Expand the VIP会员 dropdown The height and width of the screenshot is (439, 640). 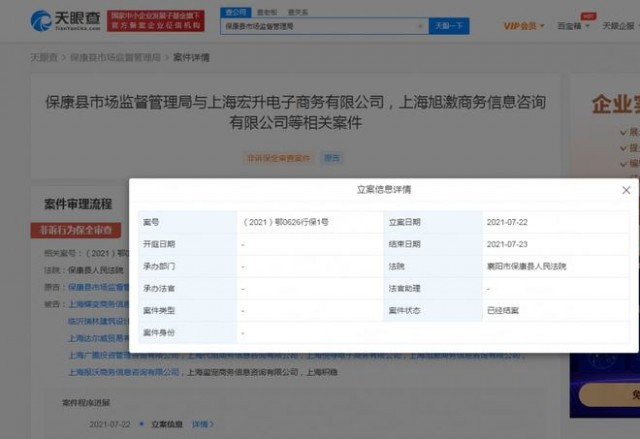[x=524, y=26]
